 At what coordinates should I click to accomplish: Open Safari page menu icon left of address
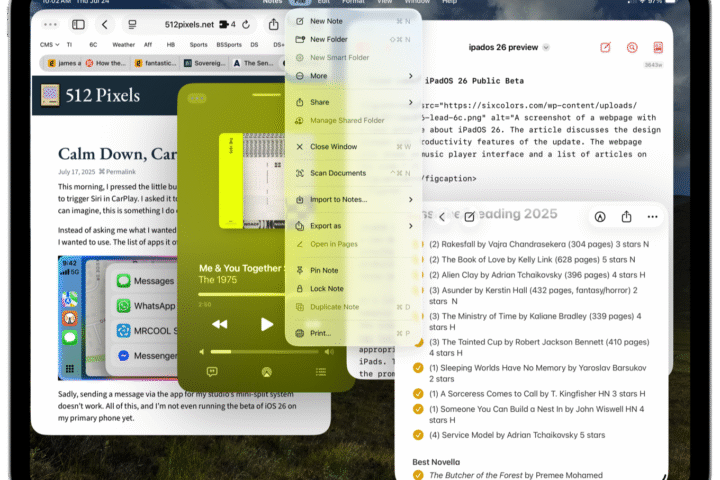(132, 25)
